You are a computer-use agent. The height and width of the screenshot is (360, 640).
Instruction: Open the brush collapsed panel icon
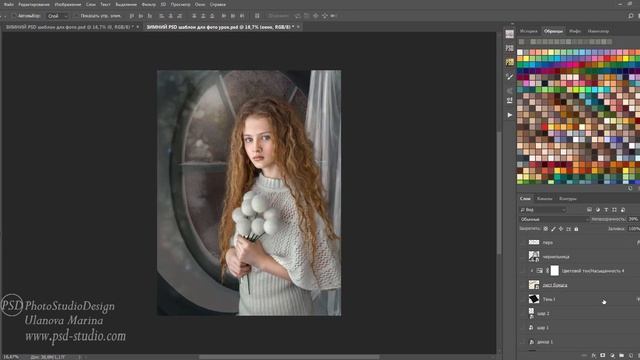tap(509, 76)
